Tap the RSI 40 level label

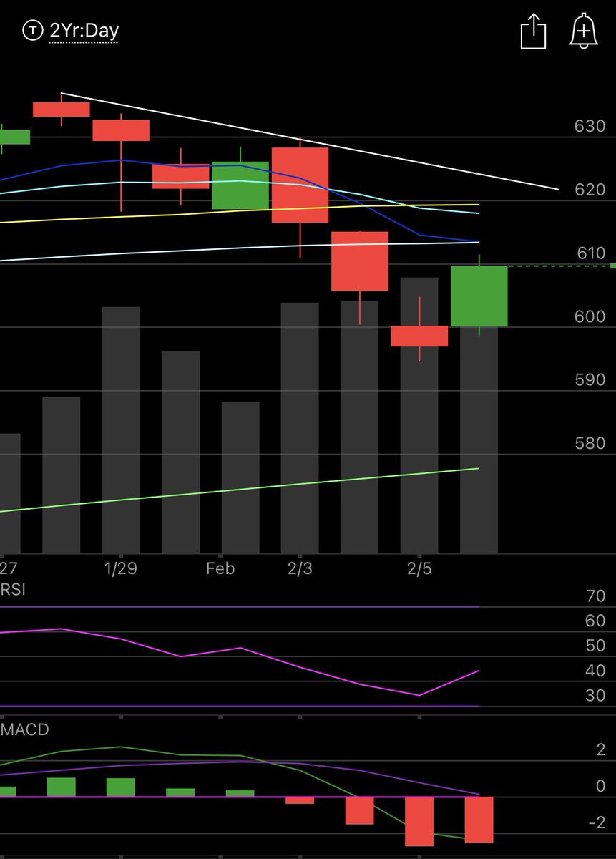pyautogui.click(x=595, y=671)
